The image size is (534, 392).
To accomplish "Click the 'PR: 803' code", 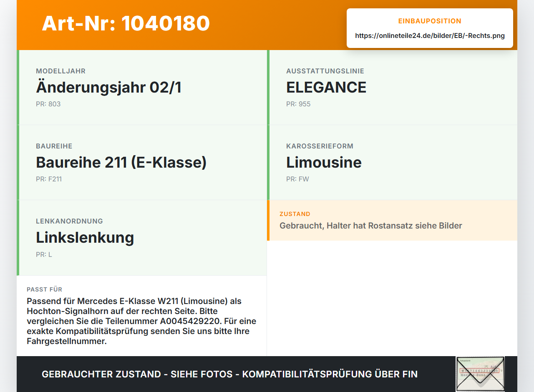I will [x=48, y=104].
